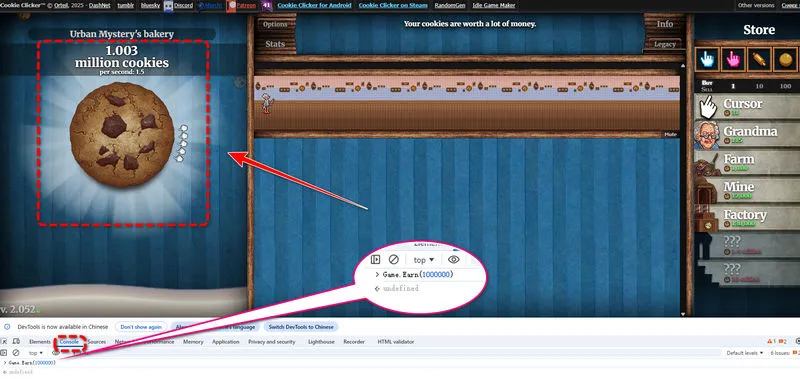Switch to the Memory tab

click(x=193, y=342)
